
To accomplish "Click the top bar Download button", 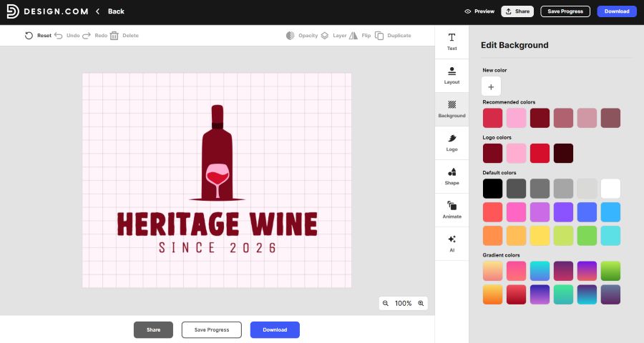I will point(617,11).
